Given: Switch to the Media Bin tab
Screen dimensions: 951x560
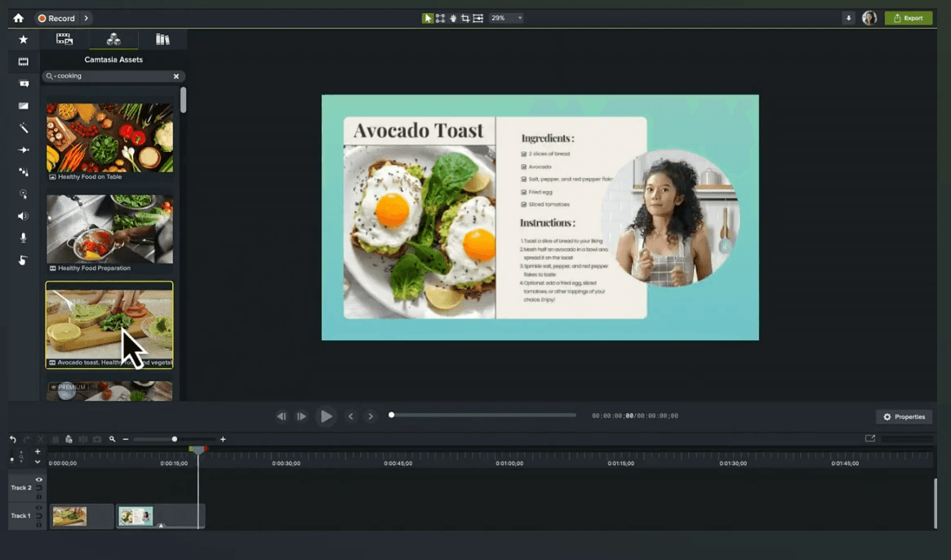Looking at the screenshot, I should 64,39.
